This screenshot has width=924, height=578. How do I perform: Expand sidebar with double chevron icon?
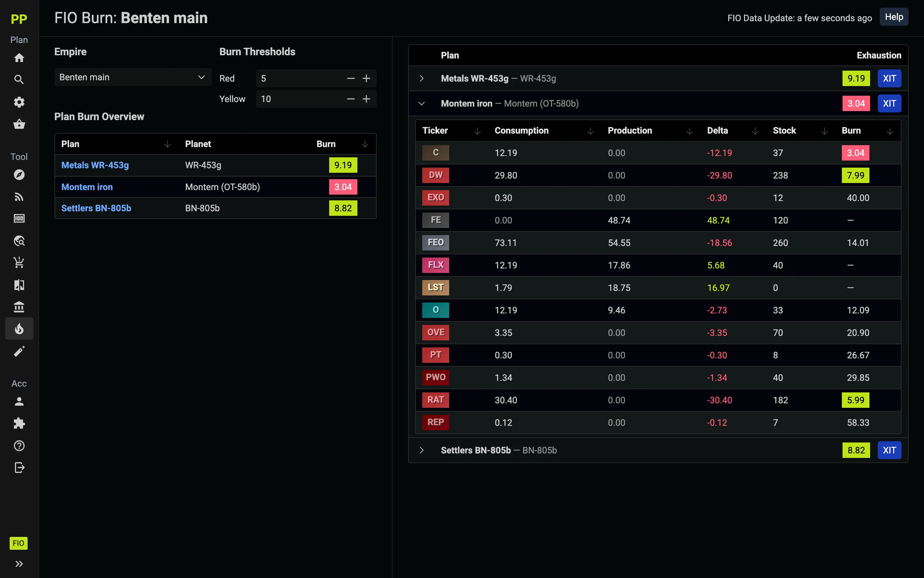(x=19, y=564)
